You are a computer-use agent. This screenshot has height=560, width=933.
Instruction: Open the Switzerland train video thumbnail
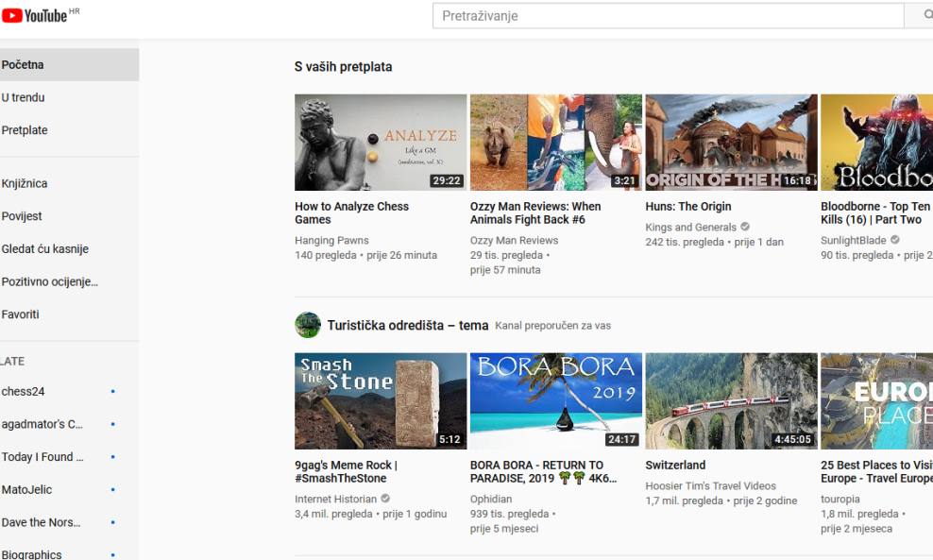click(732, 401)
